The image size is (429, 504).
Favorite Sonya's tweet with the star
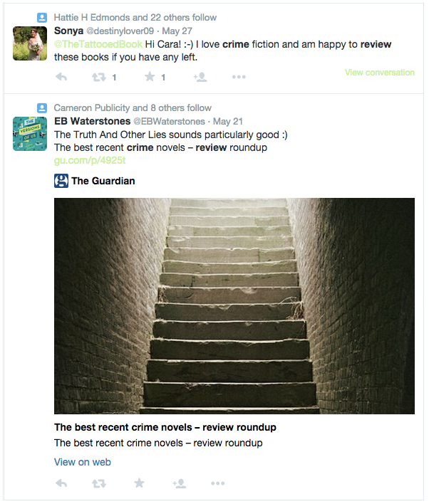[x=150, y=76]
